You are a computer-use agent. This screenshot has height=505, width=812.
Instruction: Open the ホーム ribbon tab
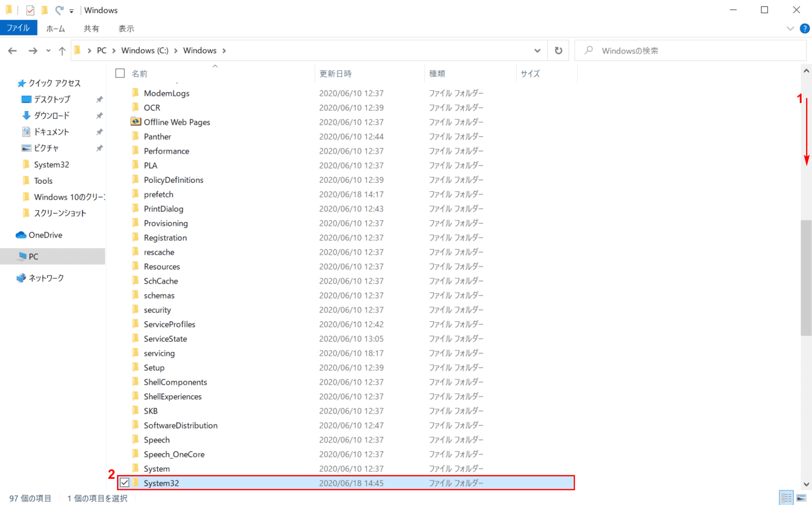[x=56, y=29]
